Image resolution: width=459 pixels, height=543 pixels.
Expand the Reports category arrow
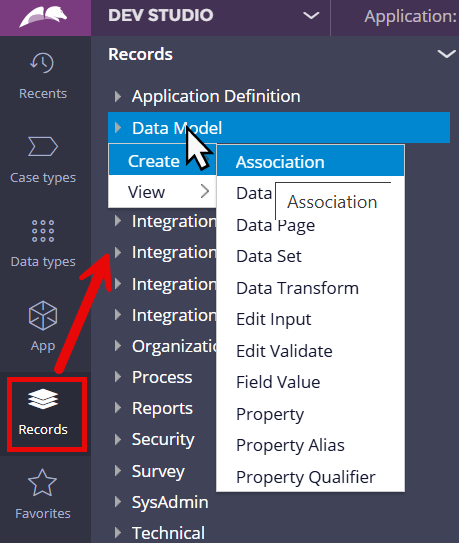[118, 408]
